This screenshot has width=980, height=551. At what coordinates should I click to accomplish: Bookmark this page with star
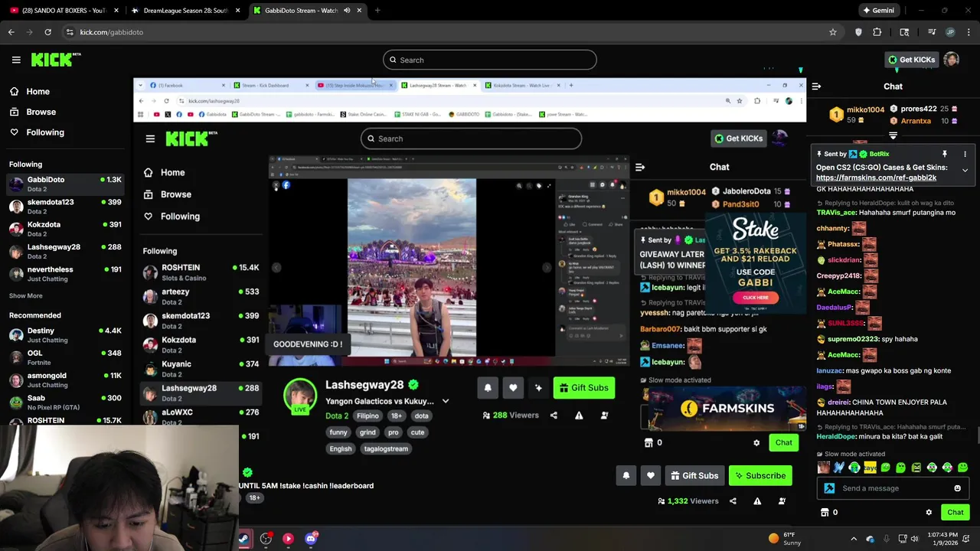point(832,32)
